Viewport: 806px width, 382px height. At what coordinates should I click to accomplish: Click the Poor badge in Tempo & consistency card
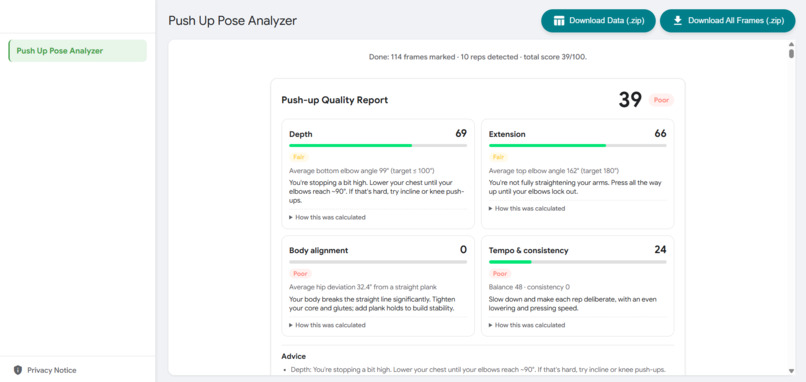(x=499, y=274)
